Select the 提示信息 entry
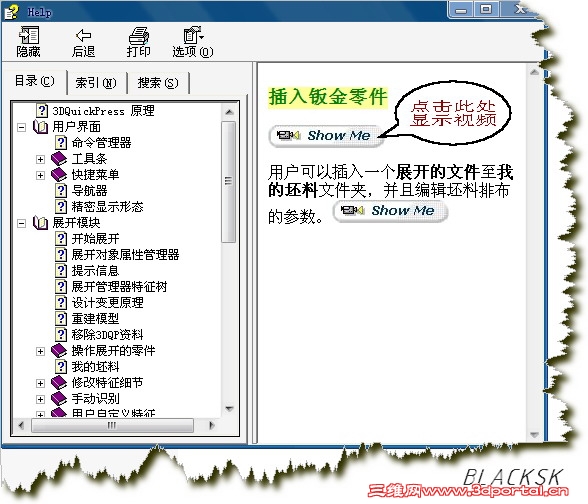 95,271
